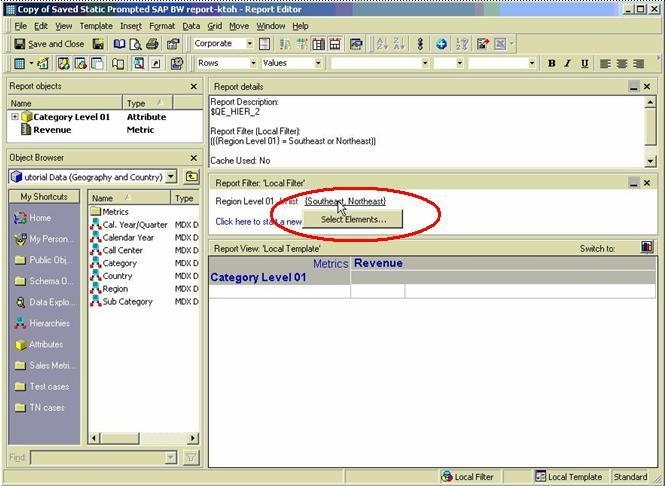Select the Region object in browser list
Viewport: 665px width, 486px height.
click(115, 289)
